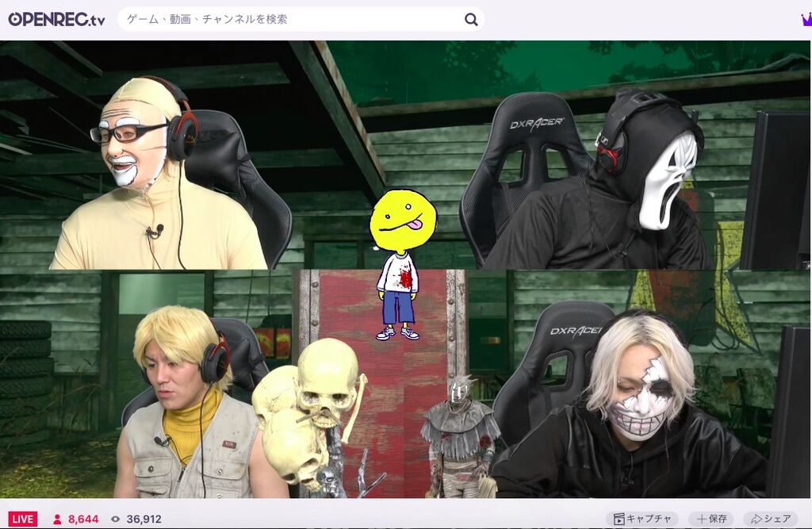812x529 pixels.
Task: Click the キャプチャ capture button
Action: 642,519
